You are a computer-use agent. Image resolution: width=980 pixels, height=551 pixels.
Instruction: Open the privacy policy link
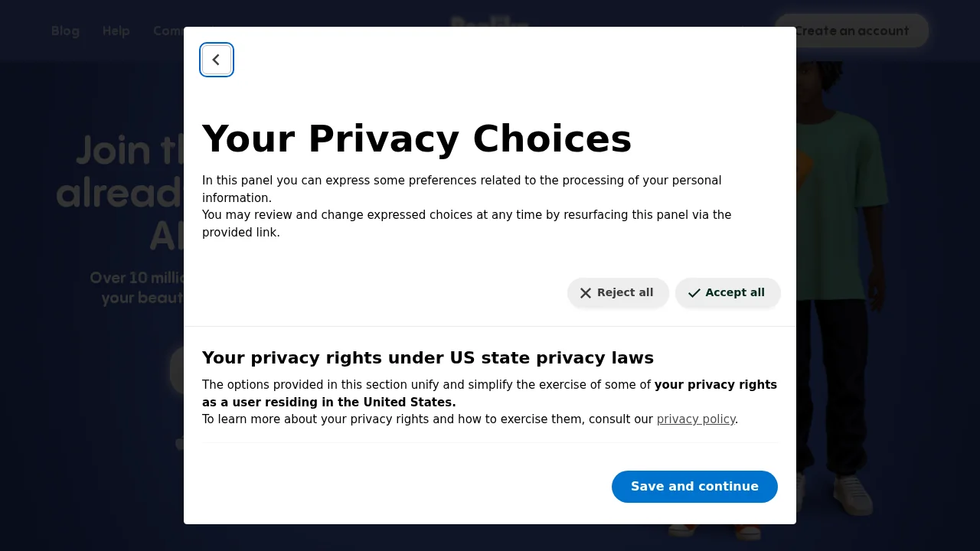[695, 419]
